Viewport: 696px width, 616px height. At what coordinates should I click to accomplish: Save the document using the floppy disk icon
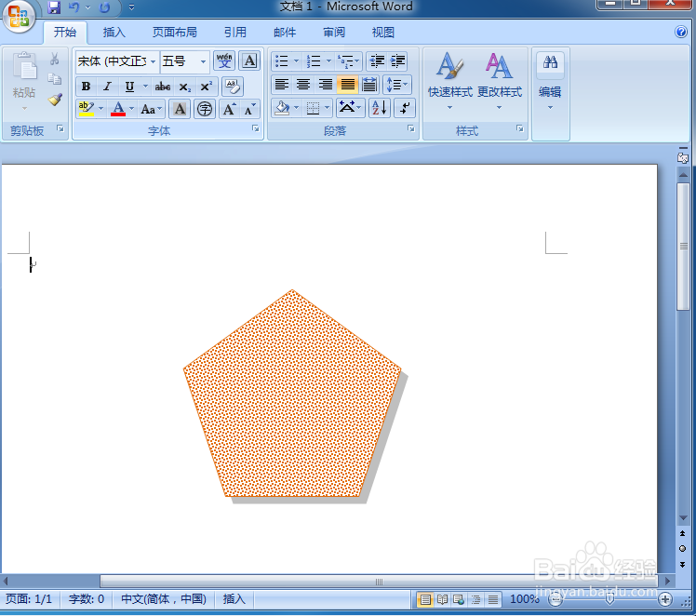coord(54,7)
